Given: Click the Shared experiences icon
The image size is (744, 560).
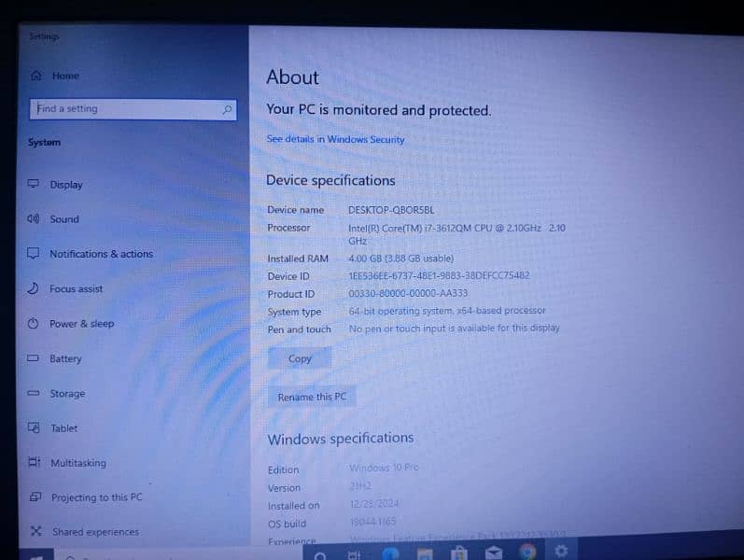Looking at the screenshot, I should pyautogui.click(x=36, y=531).
